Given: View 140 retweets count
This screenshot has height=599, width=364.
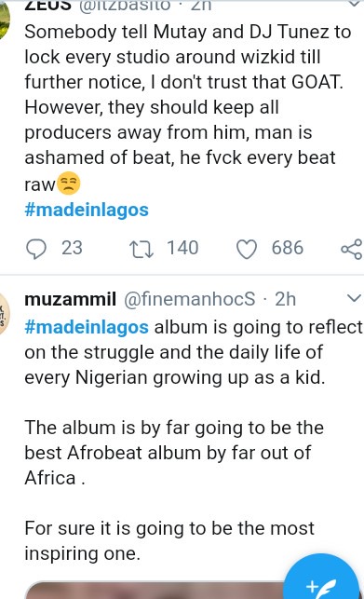Looking at the screenshot, I should 182,248.
